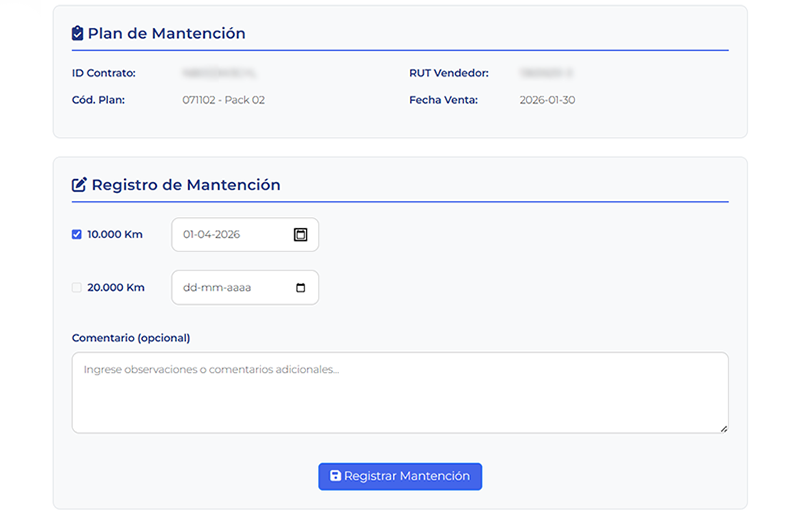
Task: Click the 10.000 Km checkbox label text
Action: click(115, 235)
